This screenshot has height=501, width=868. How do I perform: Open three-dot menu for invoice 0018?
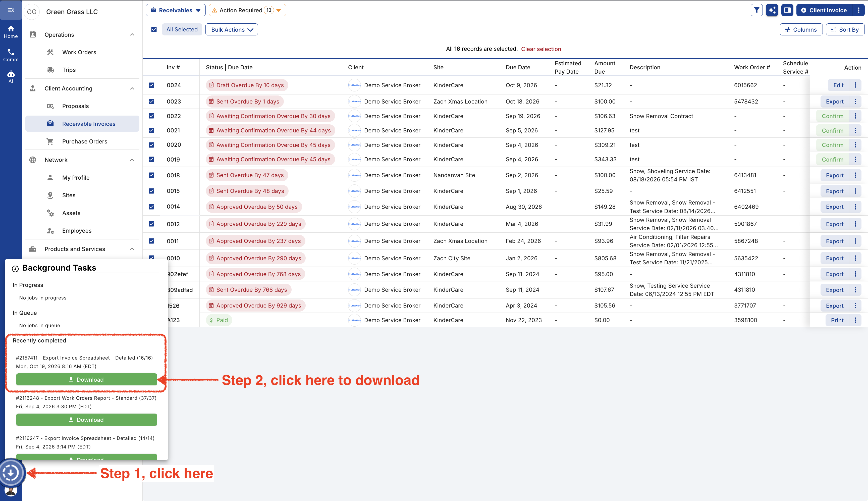(x=855, y=175)
